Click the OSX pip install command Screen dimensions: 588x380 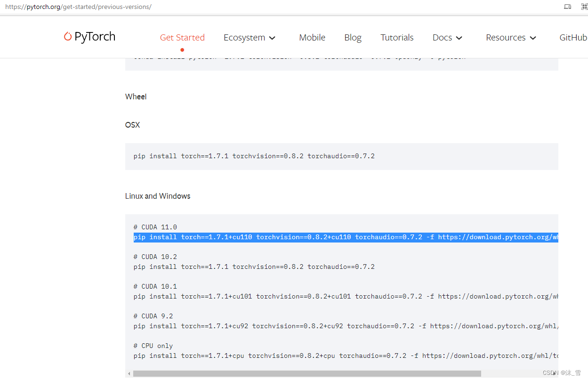click(254, 156)
